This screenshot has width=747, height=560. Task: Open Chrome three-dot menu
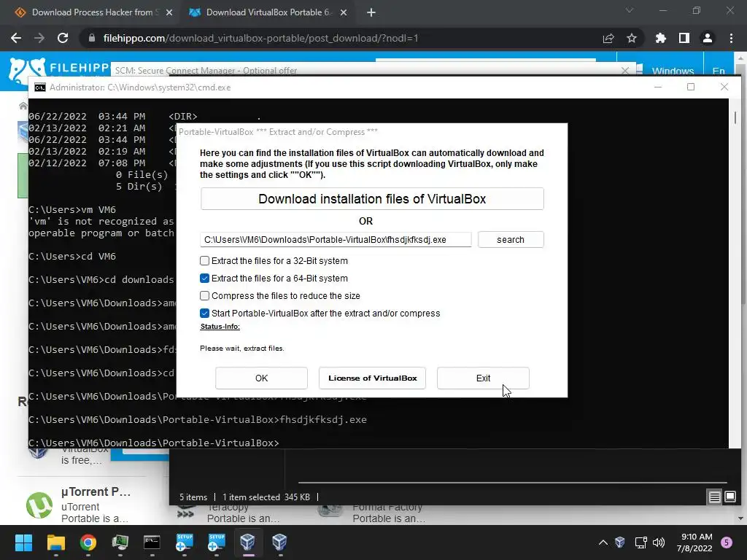[731, 38]
